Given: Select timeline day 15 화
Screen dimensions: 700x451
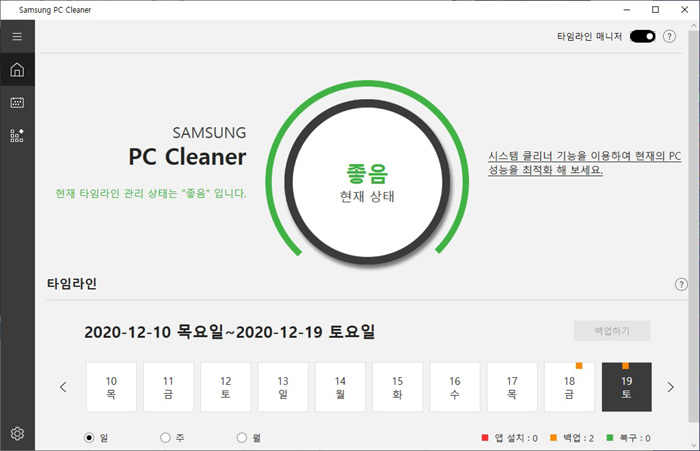Looking at the screenshot, I should tap(397, 387).
